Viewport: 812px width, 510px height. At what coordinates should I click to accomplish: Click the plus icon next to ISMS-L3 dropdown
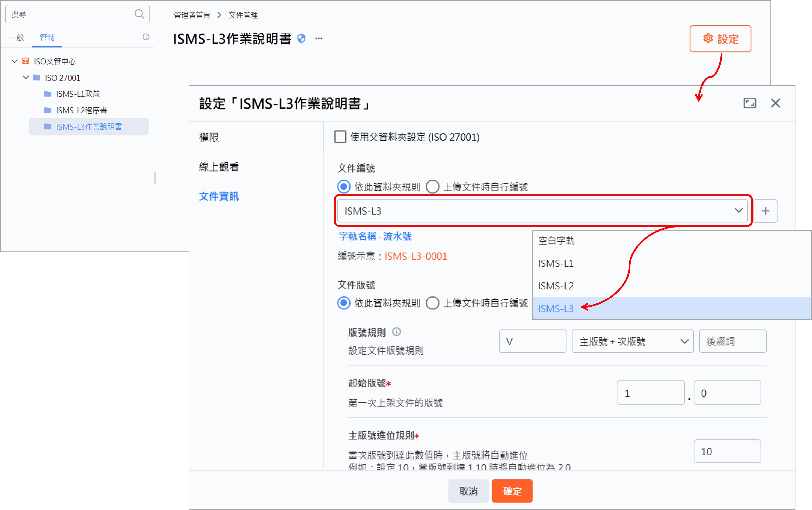[x=765, y=211]
